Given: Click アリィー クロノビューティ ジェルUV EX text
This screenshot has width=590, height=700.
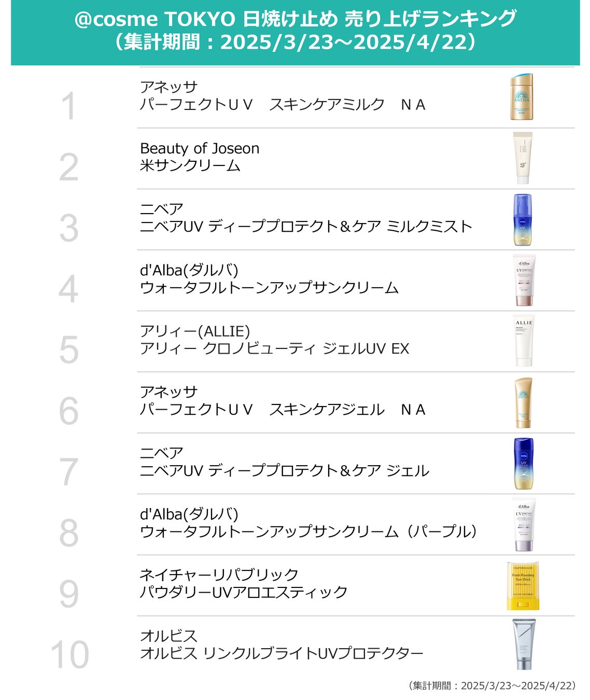Looking at the screenshot, I should point(274,348).
